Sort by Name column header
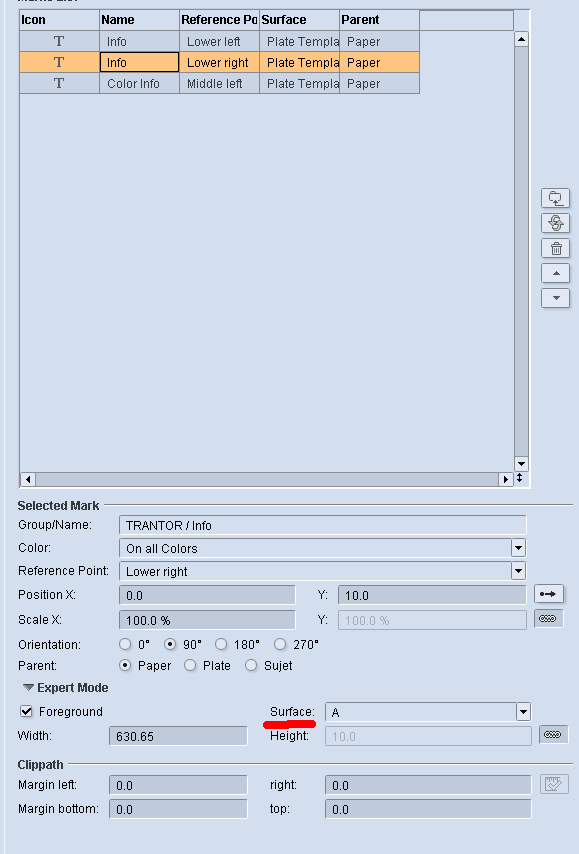Image resolution: width=579 pixels, height=854 pixels. [x=139, y=20]
